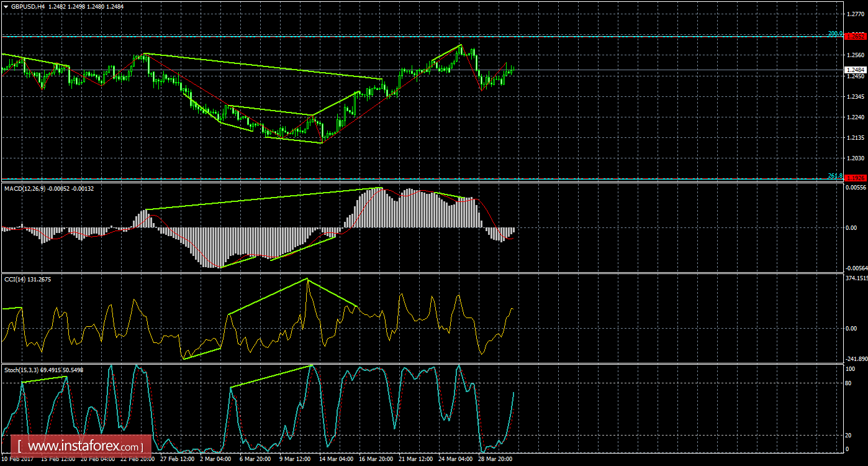
Task: Click the 1.2135 price scale value
Action: [855, 137]
